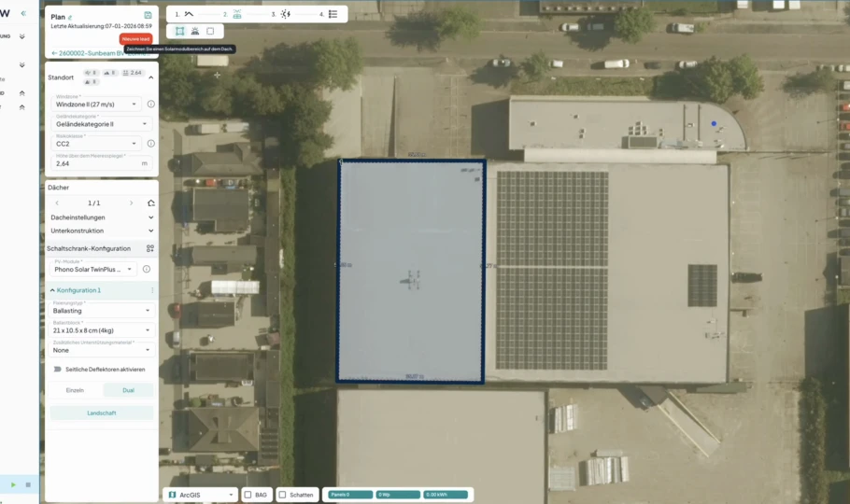Click the Landschaft orientation button
The image size is (850, 504).
[x=102, y=413]
